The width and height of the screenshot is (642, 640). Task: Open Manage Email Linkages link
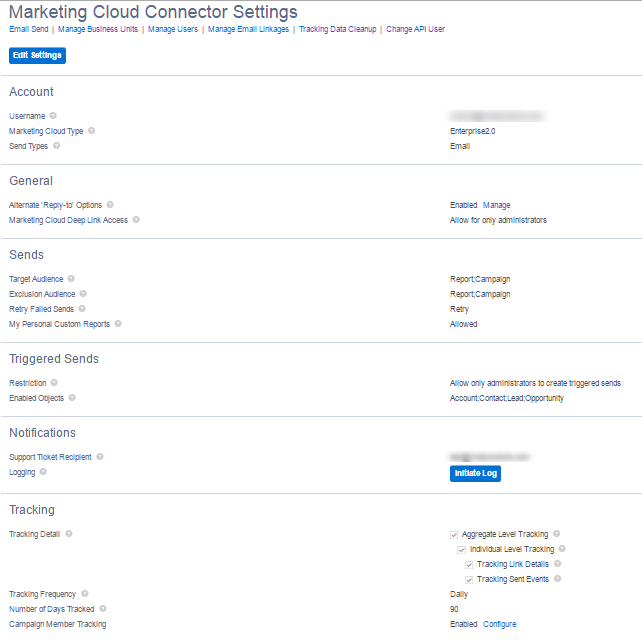(x=249, y=29)
